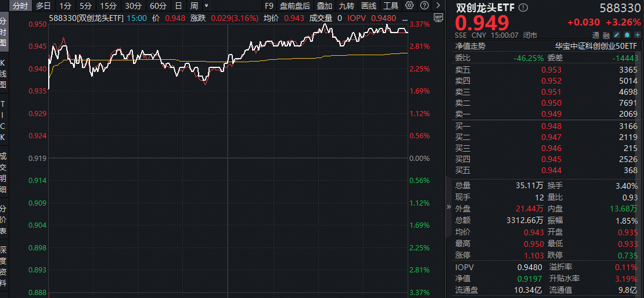Add stock with plus icon
The height and width of the screenshot is (298, 644).
637,35
